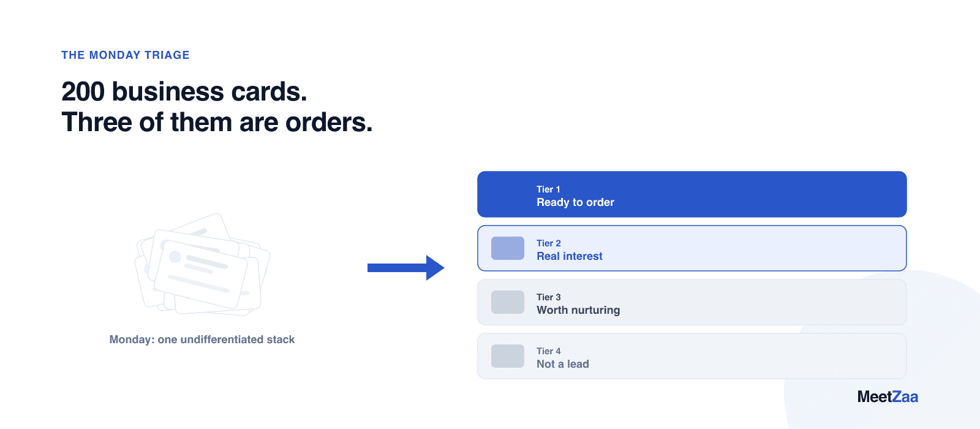The image size is (980, 429).
Task: Click the "Real interest" label text
Action: (x=570, y=256)
